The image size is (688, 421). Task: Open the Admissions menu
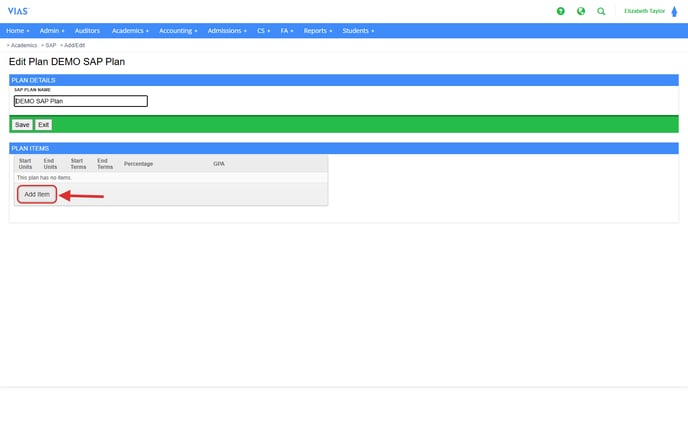pyautogui.click(x=227, y=31)
